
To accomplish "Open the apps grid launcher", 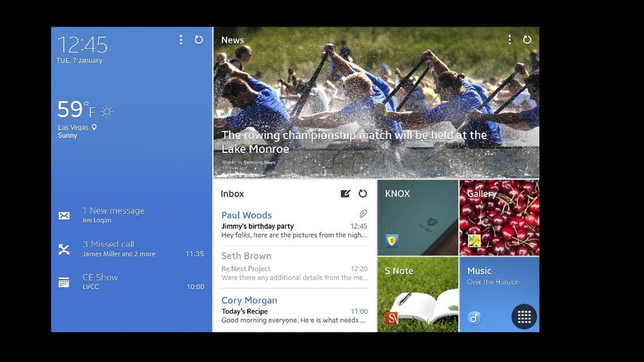I will click(x=524, y=316).
